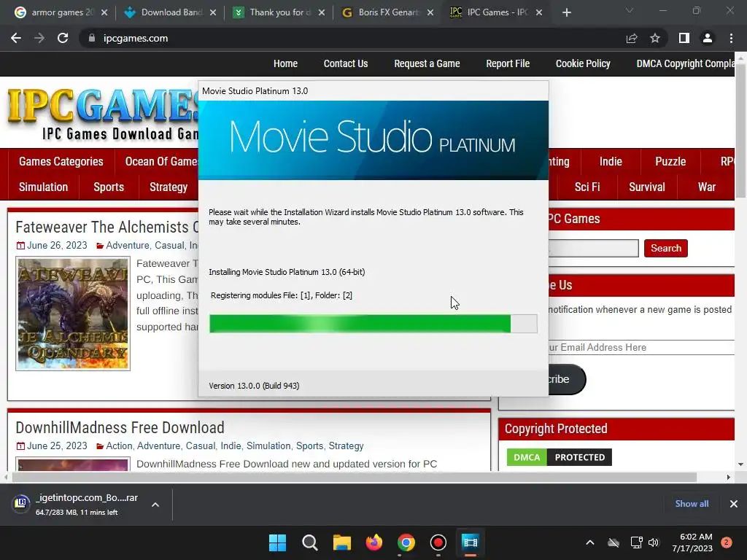747x560 pixels.
Task: Select the Puzzle category
Action: point(670,161)
